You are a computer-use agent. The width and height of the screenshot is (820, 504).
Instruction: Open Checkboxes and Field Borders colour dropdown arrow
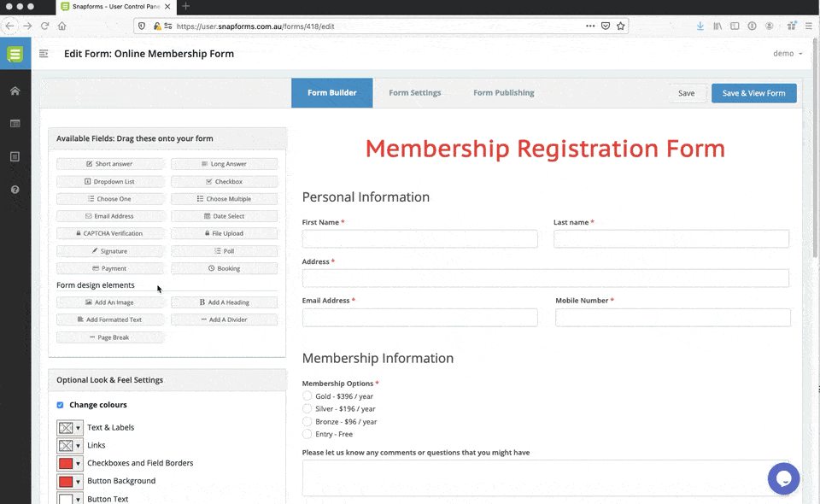(78, 463)
